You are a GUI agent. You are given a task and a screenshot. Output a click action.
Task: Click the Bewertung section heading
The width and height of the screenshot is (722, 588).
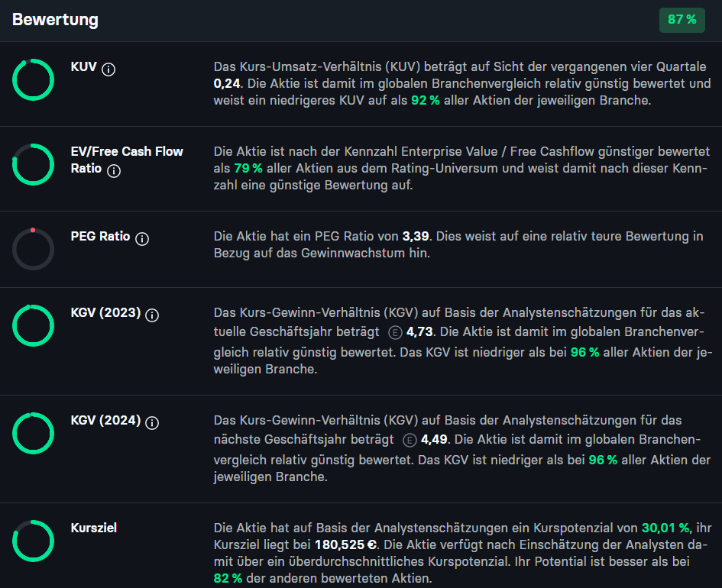pyautogui.click(x=55, y=20)
